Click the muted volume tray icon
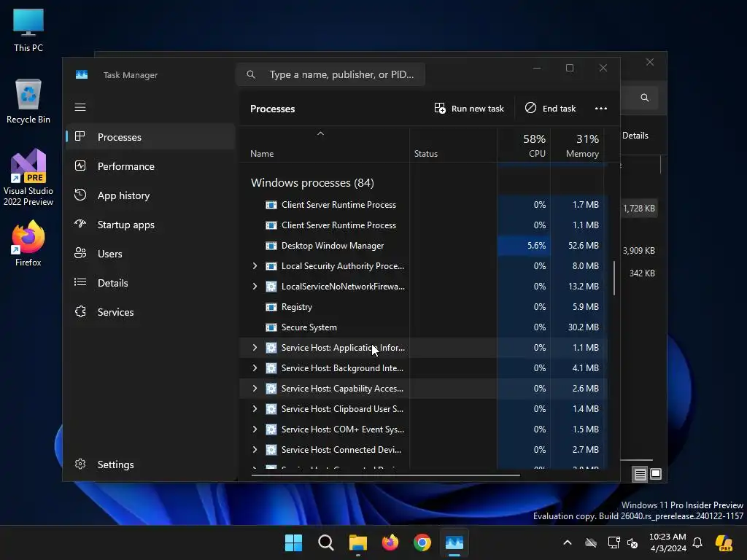747x560 pixels. click(x=632, y=542)
